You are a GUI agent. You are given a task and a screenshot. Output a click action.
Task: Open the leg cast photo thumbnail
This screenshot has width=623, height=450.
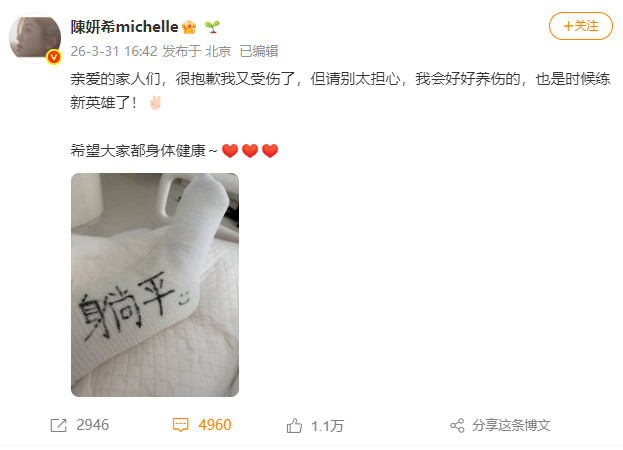[x=155, y=285]
